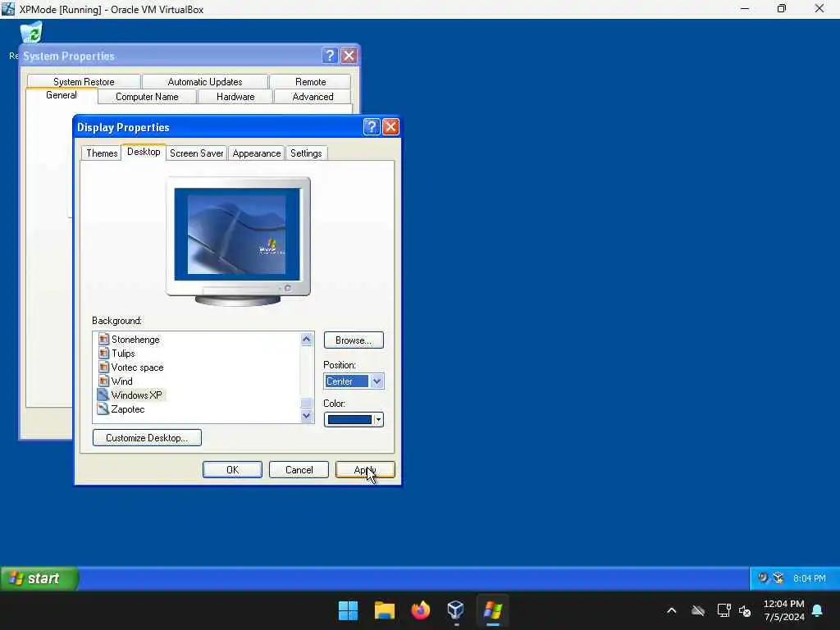Click the monitor wallpaper preview
Viewport: 840px width, 630px height.
(237, 234)
